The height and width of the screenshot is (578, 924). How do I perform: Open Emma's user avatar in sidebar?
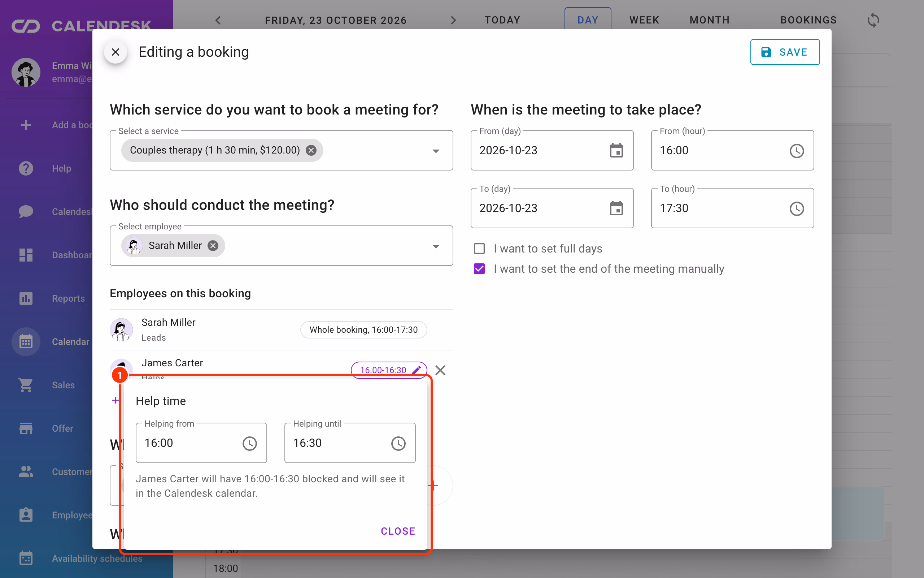(x=26, y=72)
